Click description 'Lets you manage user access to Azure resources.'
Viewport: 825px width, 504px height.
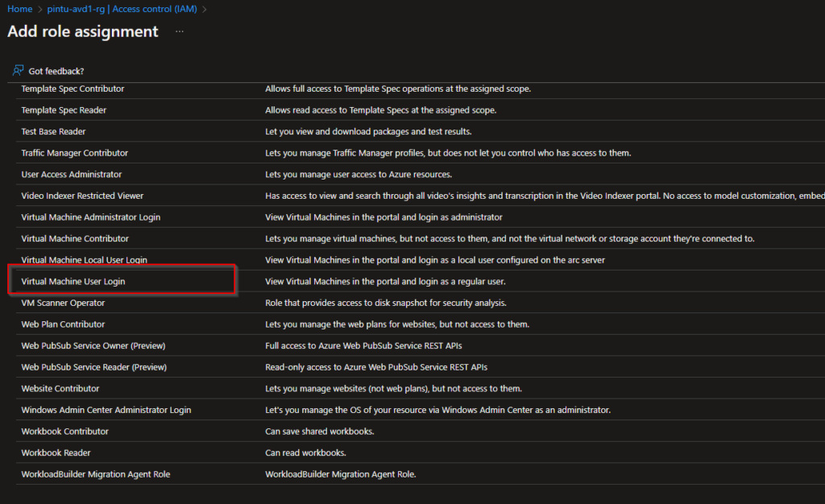tap(359, 175)
